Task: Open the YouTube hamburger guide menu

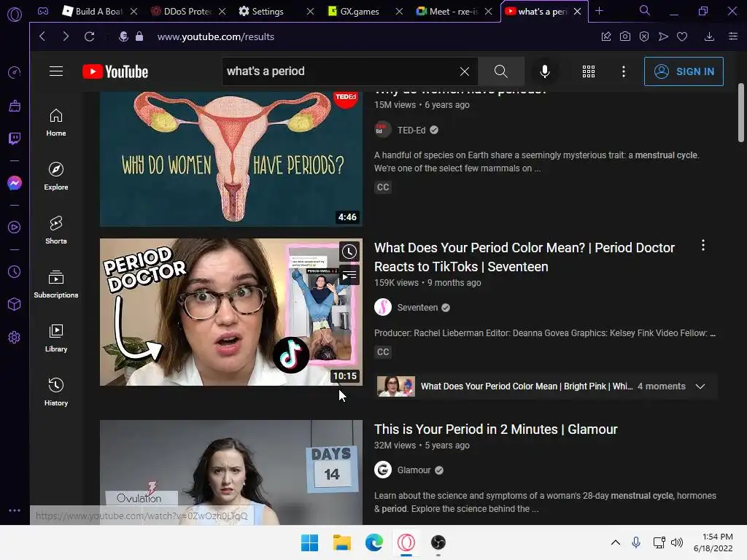Action: (x=56, y=71)
